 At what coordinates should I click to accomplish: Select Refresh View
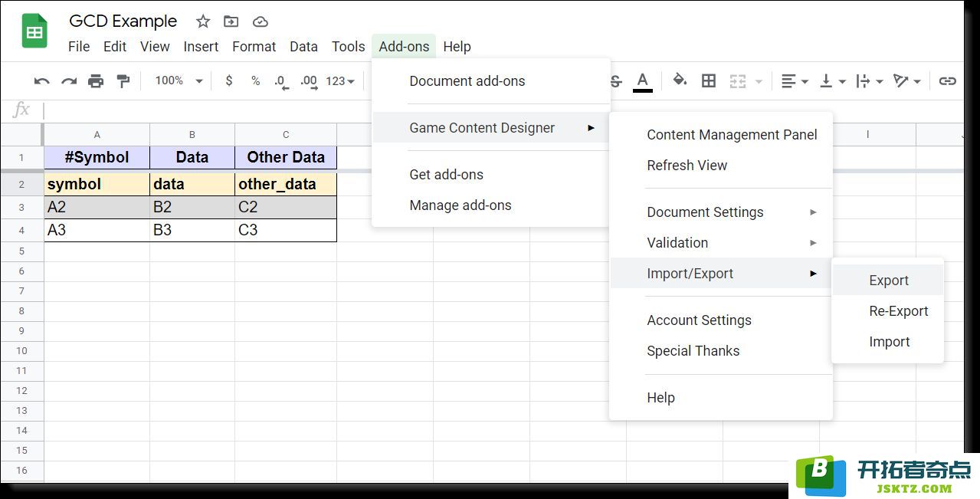[721, 166]
